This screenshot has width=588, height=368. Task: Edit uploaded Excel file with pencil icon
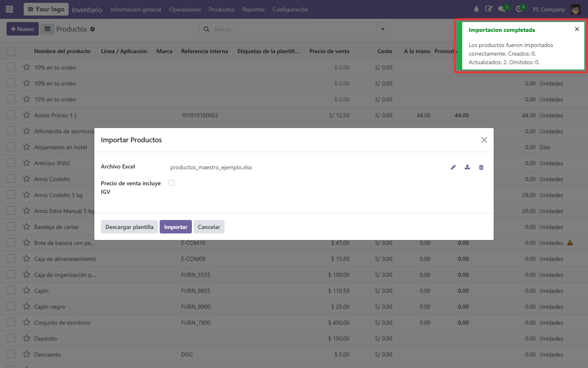click(453, 167)
